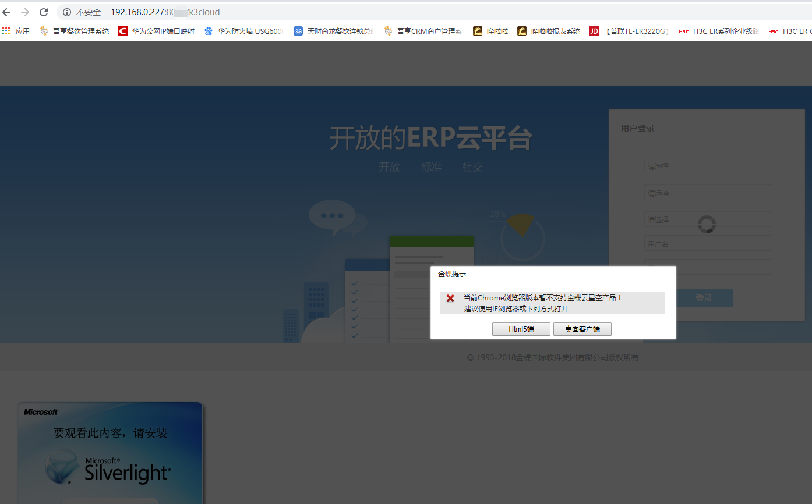Open the 哗啦啦 bookmark
The width and height of the screenshot is (812, 504).
click(490, 31)
